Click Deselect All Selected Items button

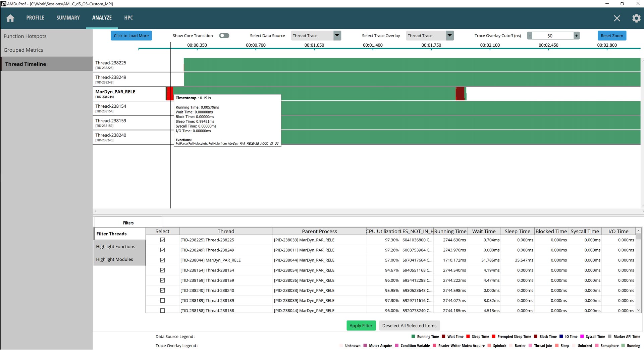409,326
